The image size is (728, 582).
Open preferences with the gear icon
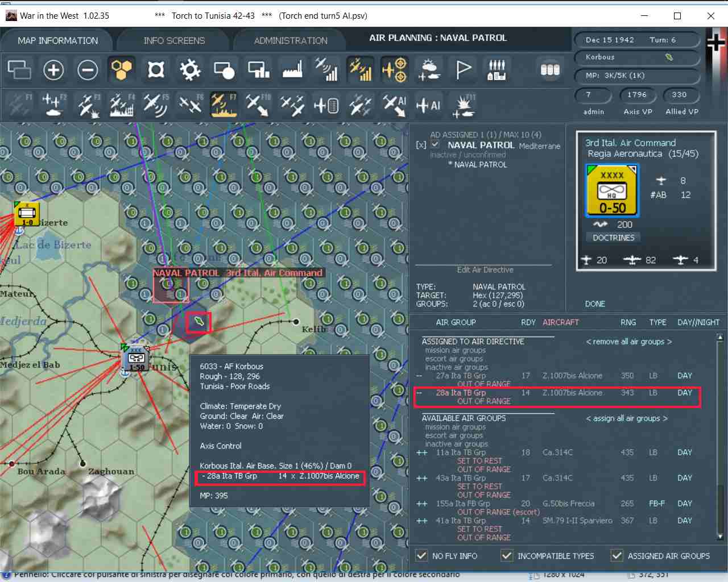[190, 70]
